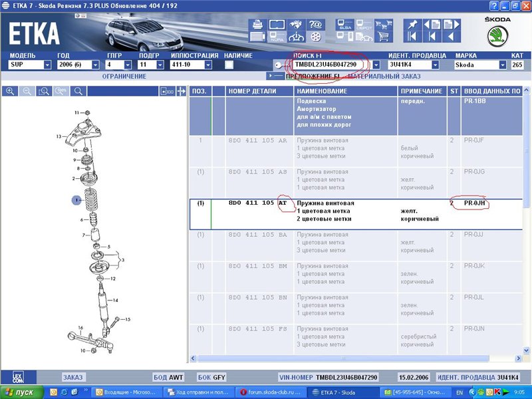Switch to ПРЕДЛОЖЕНИЕ FI tab
532x399 pixels.
coord(313,76)
